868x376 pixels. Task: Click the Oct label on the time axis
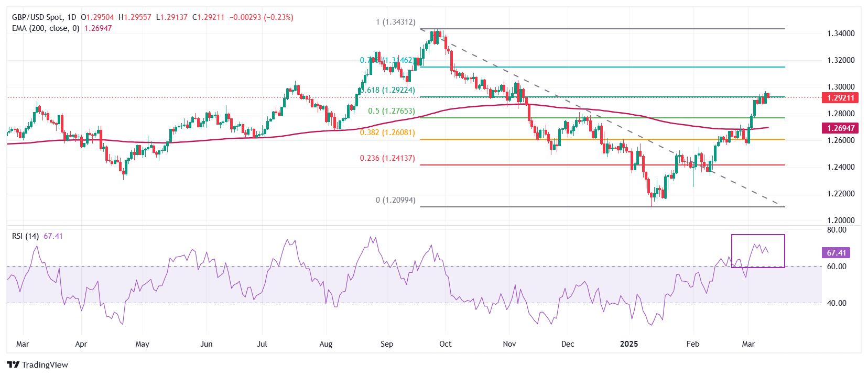click(x=445, y=344)
